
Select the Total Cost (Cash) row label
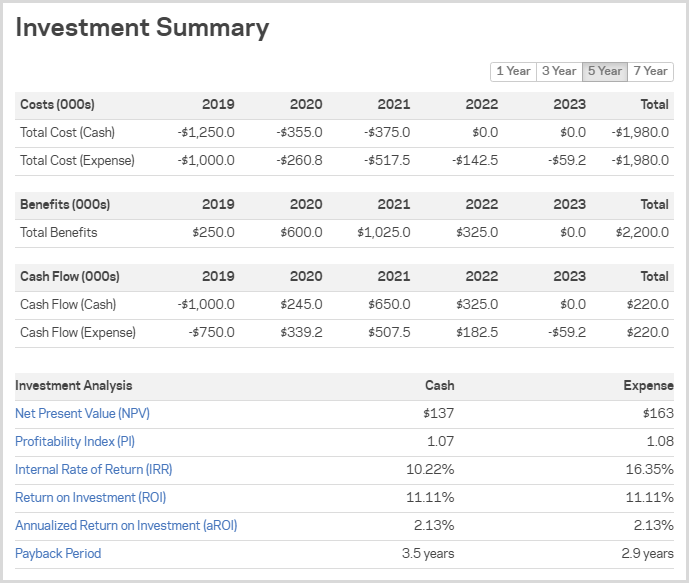[x=67, y=132]
